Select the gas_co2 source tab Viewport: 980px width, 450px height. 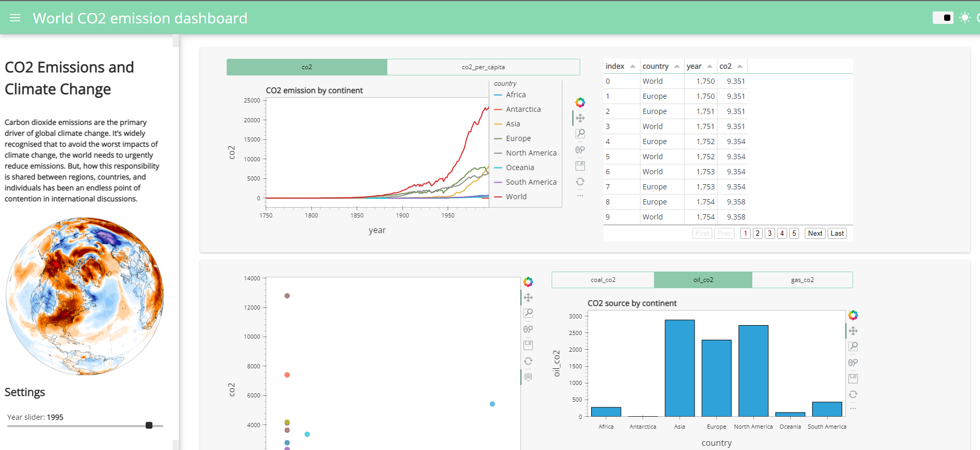tap(802, 280)
